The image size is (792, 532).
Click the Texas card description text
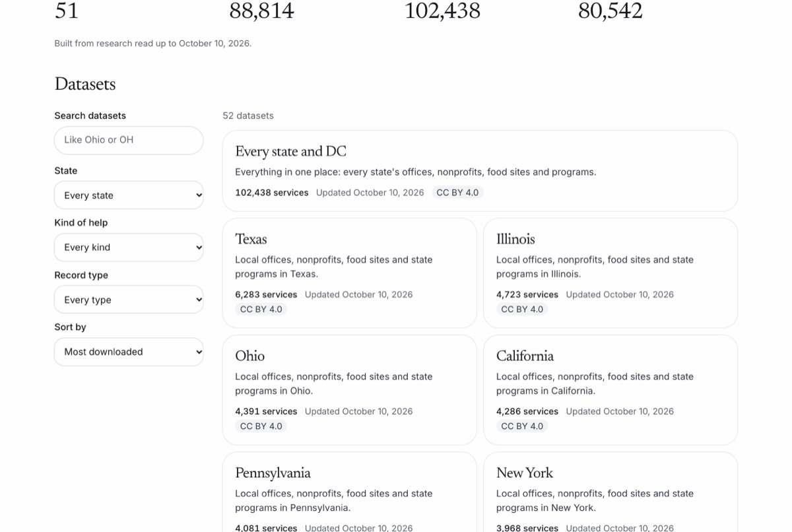coord(334,267)
